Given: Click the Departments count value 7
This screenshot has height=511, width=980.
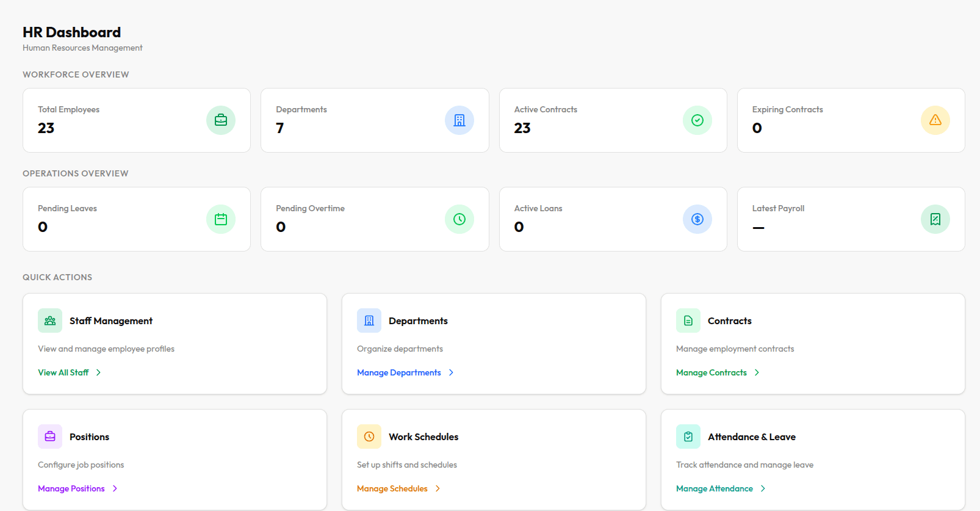Looking at the screenshot, I should [280, 128].
